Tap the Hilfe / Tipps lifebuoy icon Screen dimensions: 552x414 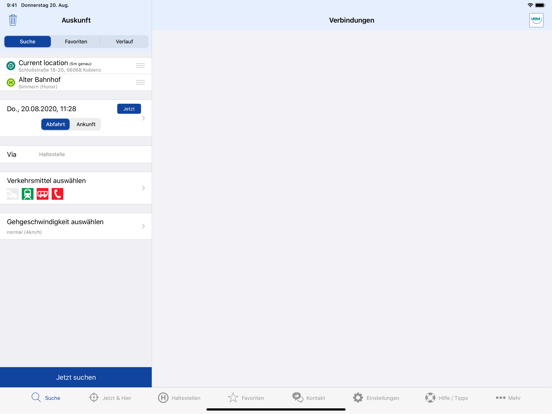[x=430, y=398]
